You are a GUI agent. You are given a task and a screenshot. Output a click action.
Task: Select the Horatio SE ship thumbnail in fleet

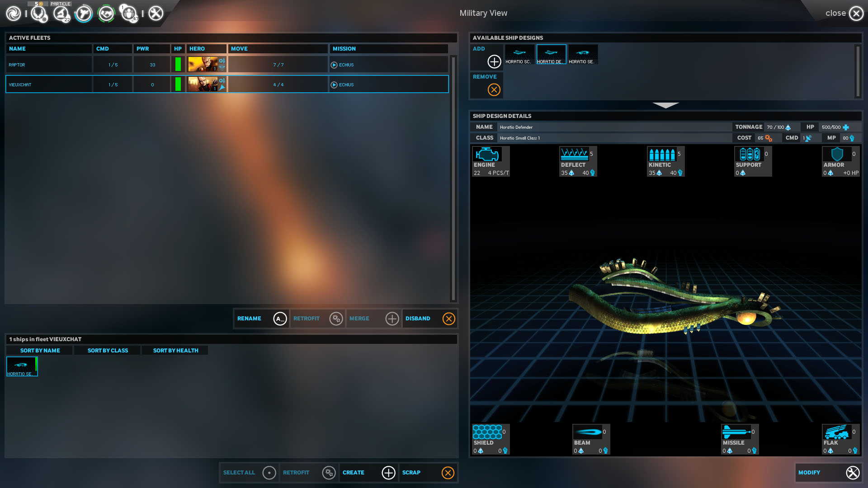coord(22,366)
